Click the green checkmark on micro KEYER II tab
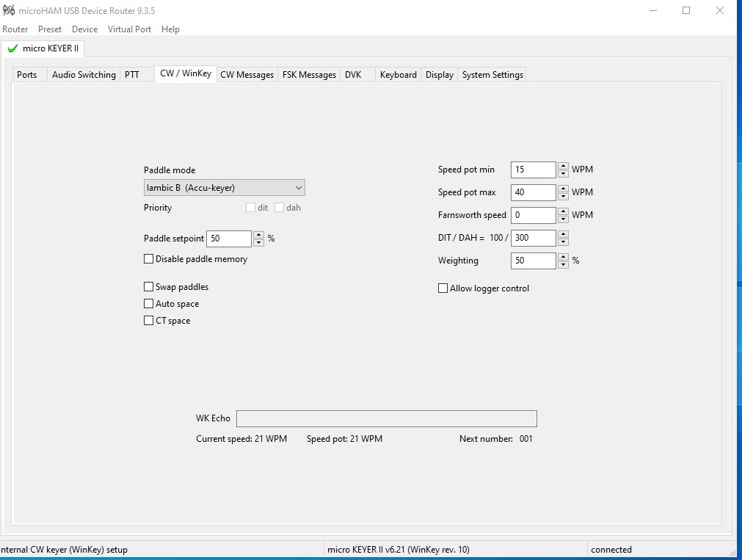This screenshot has height=560, width=742. click(x=12, y=48)
